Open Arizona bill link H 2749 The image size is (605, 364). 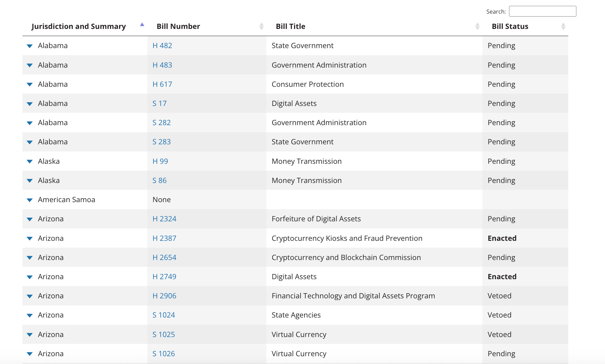(x=164, y=277)
